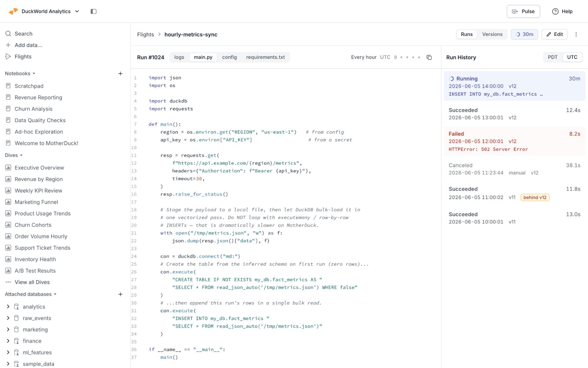Select the Succeeded run at 10:00:01

[514, 218]
